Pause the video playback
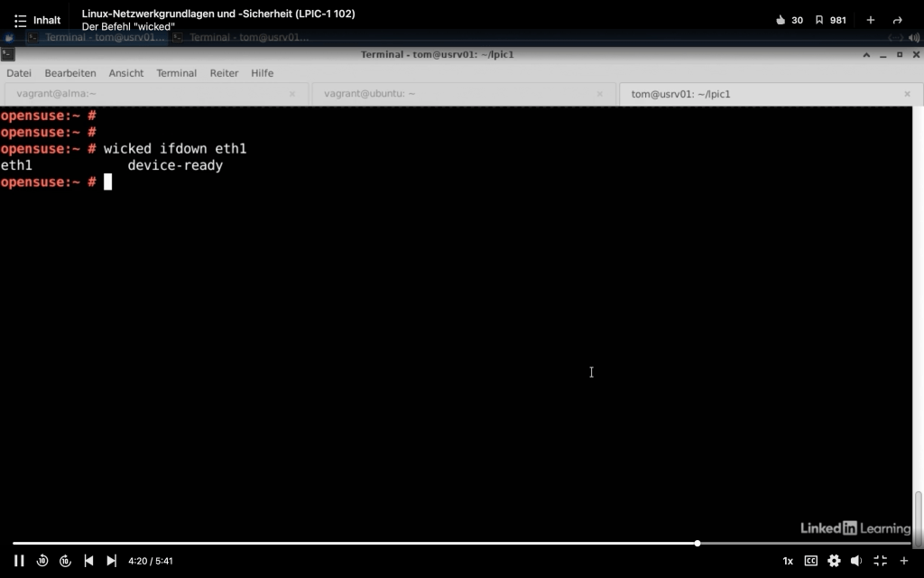Viewport: 924px width, 578px height. point(19,561)
